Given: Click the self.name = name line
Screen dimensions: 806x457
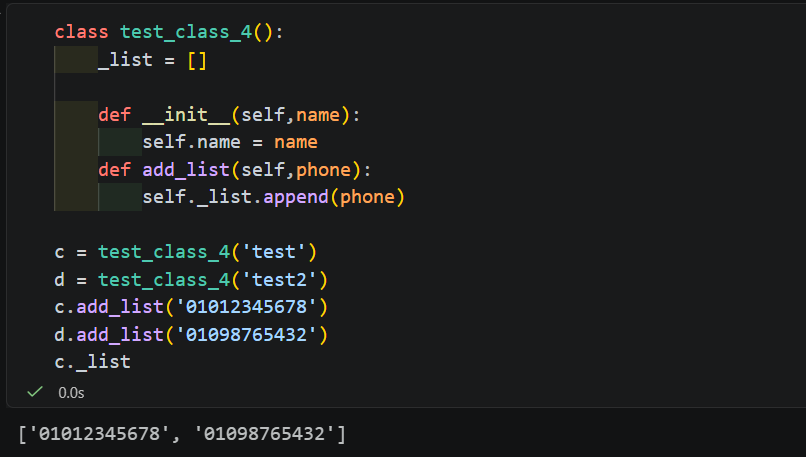Looking at the screenshot, I should tap(230, 142).
